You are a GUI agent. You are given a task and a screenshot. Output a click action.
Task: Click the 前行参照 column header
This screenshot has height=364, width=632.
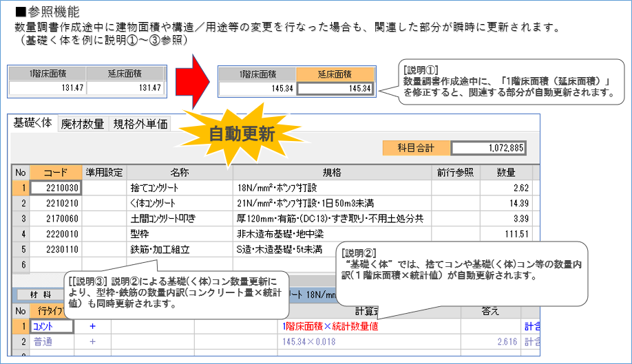click(x=455, y=172)
